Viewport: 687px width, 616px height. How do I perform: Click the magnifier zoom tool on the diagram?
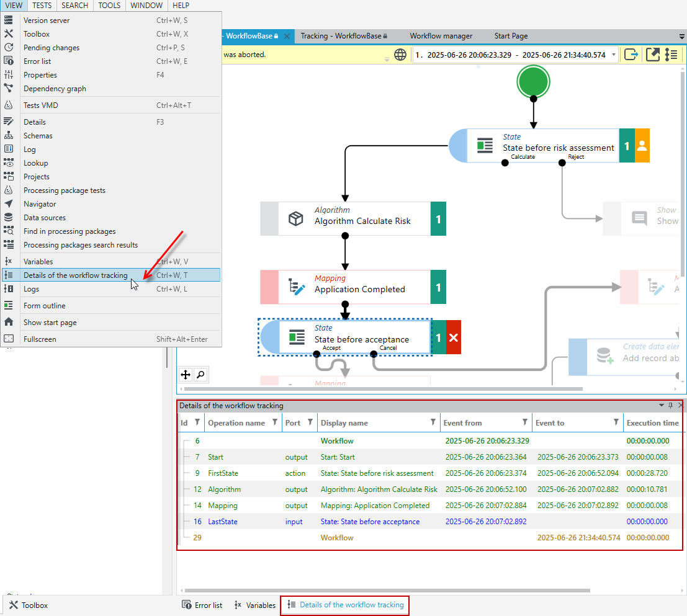(200, 375)
